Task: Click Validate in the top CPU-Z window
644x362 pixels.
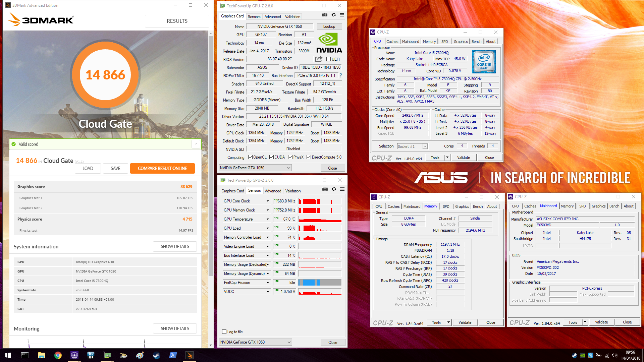Action: point(464,158)
